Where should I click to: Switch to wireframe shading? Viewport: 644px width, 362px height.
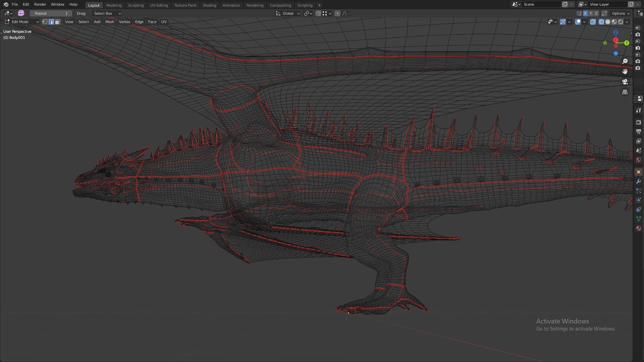pos(601,22)
